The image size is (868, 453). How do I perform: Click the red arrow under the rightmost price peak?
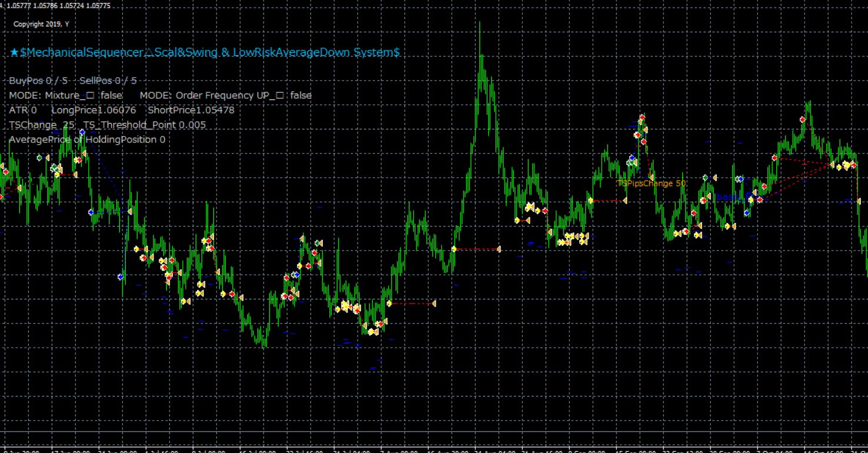pyautogui.click(x=802, y=119)
